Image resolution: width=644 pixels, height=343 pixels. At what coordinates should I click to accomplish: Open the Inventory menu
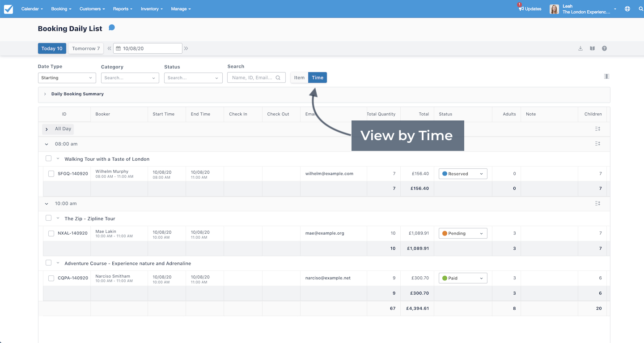pos(152,9)
